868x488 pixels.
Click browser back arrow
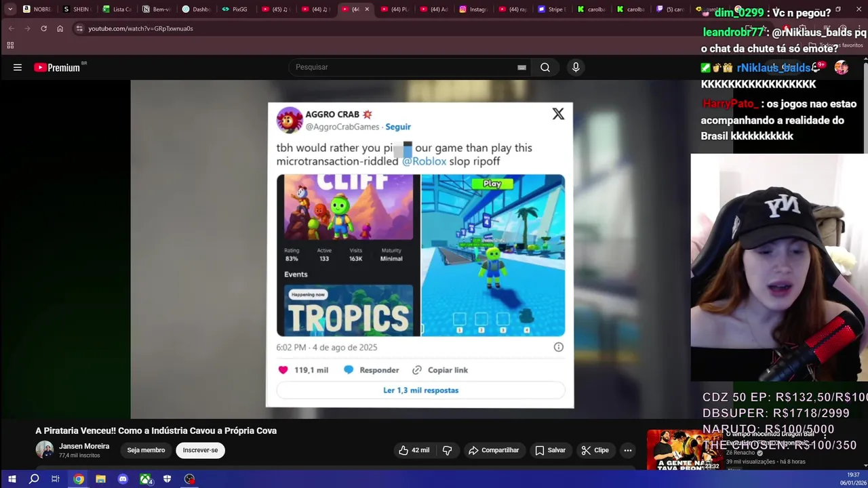click(12, 28)
